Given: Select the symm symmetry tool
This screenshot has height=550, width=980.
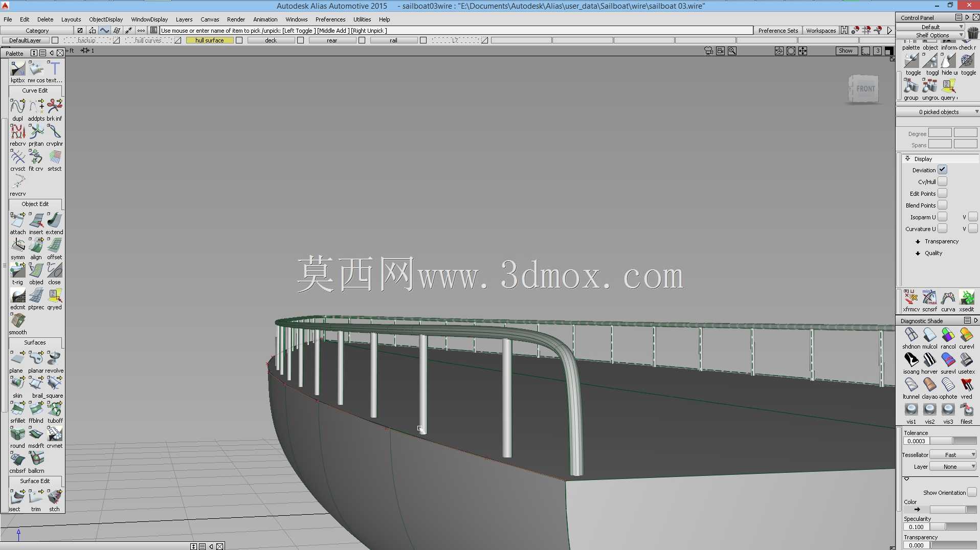Looking at the screenshot, I should click(17, 245).
